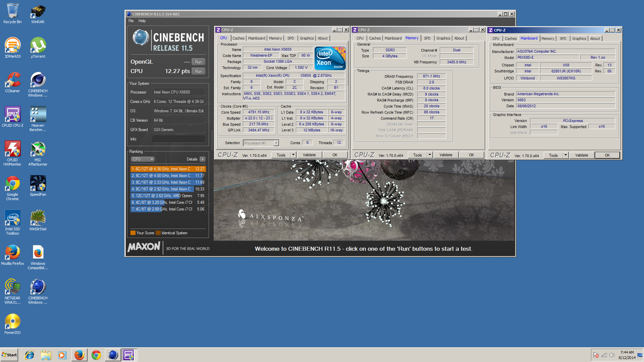Open Tools dropdown arrow in first CPU-Z

point(293,155)
